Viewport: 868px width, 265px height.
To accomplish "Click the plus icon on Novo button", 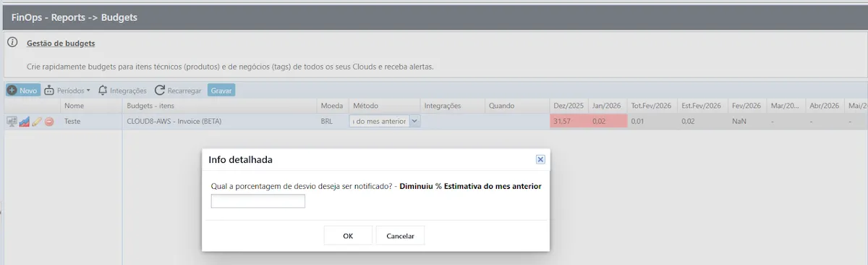I will (x=12, y=91).
